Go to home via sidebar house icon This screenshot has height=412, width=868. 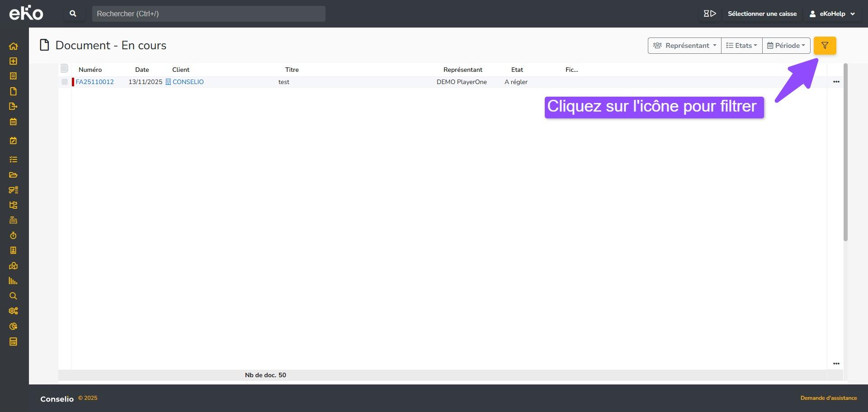point(13,46)
